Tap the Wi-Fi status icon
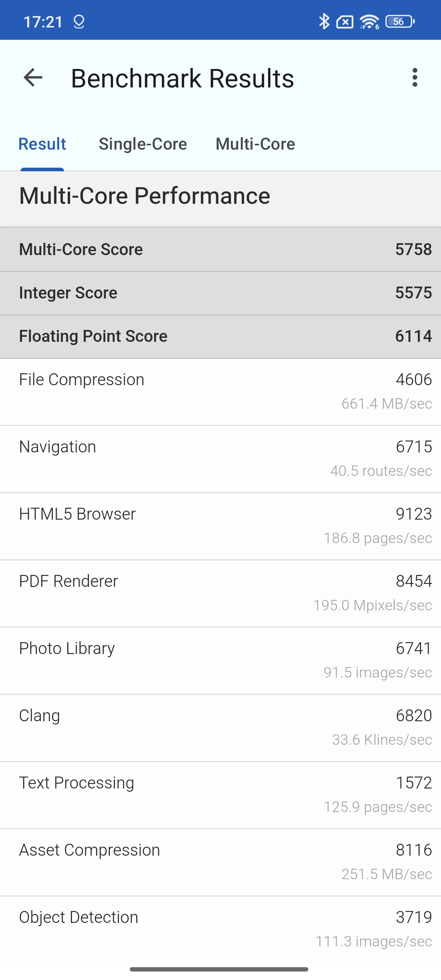This screenshot has height=980, width=441. (369, 22)
